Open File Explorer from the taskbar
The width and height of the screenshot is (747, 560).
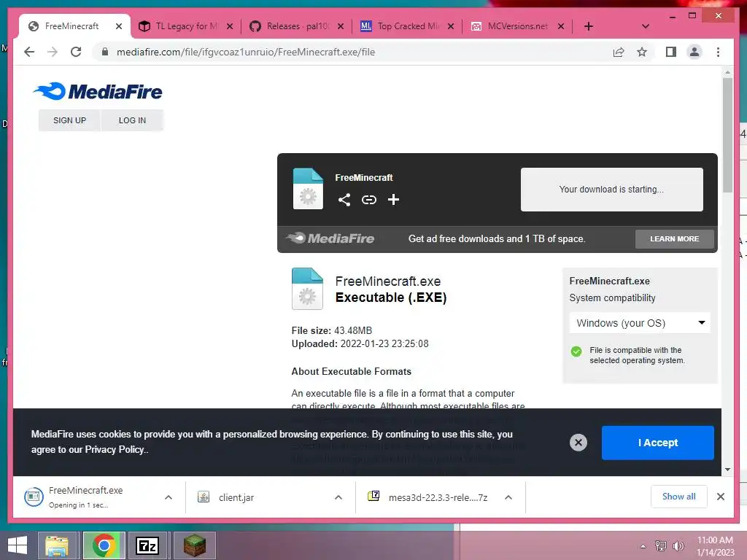pyautogui.click(x=57, y=545)
